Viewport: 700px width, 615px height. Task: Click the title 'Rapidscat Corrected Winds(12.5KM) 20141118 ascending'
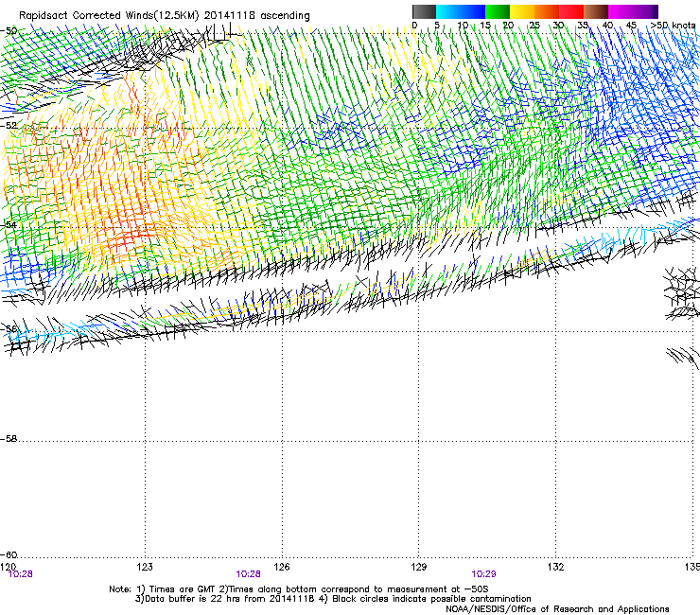pos(165,16)
